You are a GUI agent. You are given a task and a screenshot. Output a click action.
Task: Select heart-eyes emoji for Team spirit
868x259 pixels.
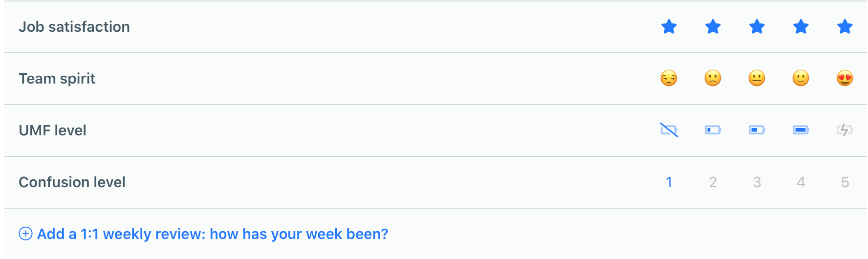click(x=845, y=78)
